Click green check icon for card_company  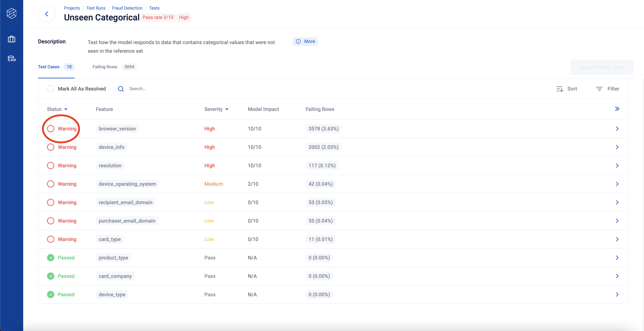[50, 276]
